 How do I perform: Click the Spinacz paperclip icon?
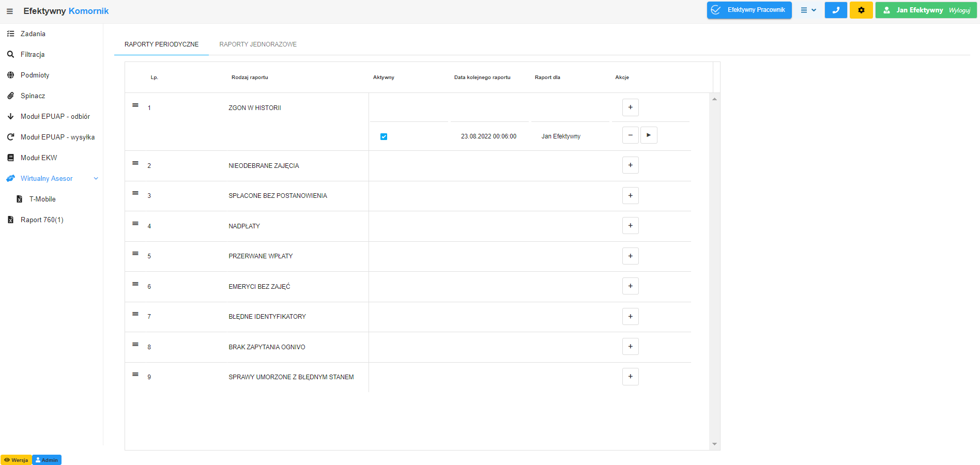pyautogui.click(x=10, y=96)
